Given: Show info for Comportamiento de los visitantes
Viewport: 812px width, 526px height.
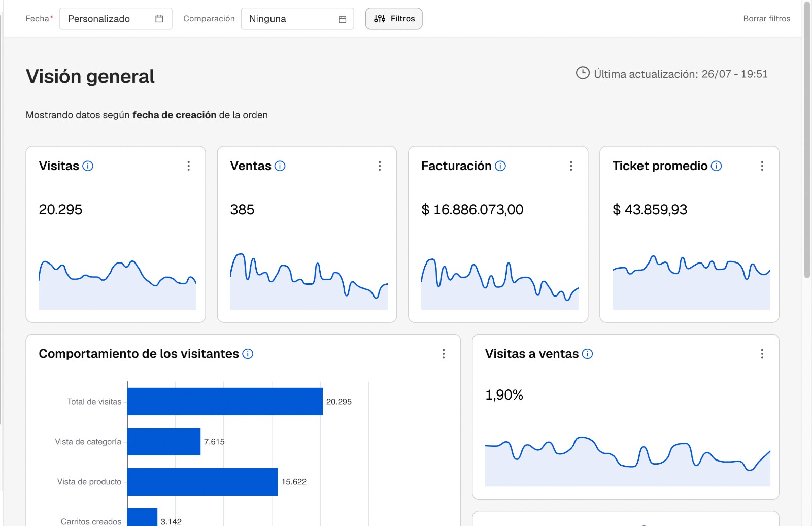Looking at the screenshot, I should 248,354.
